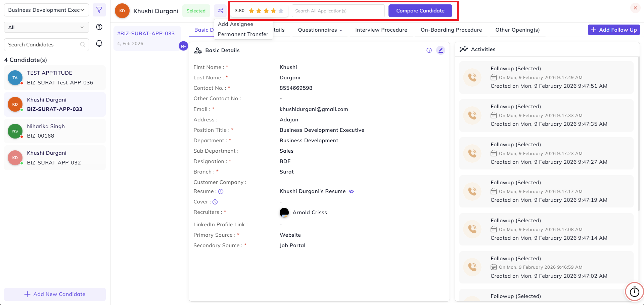Open Khushi Durgani's Resume link

(313, 191)
